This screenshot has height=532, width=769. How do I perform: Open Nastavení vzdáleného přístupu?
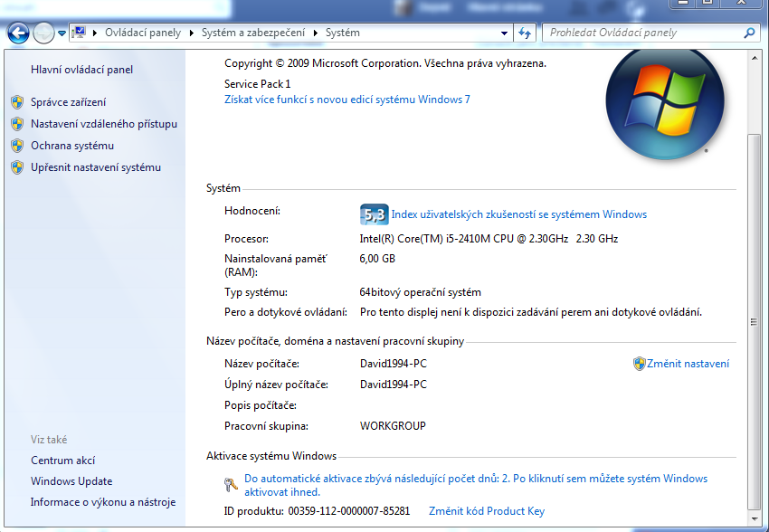click(x=104, y=124)
